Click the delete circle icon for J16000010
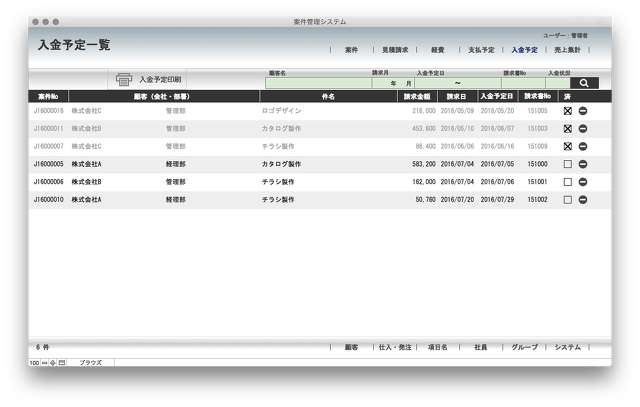Image resolution: width=640 pixels, height=407 pixels. [583, 200]
